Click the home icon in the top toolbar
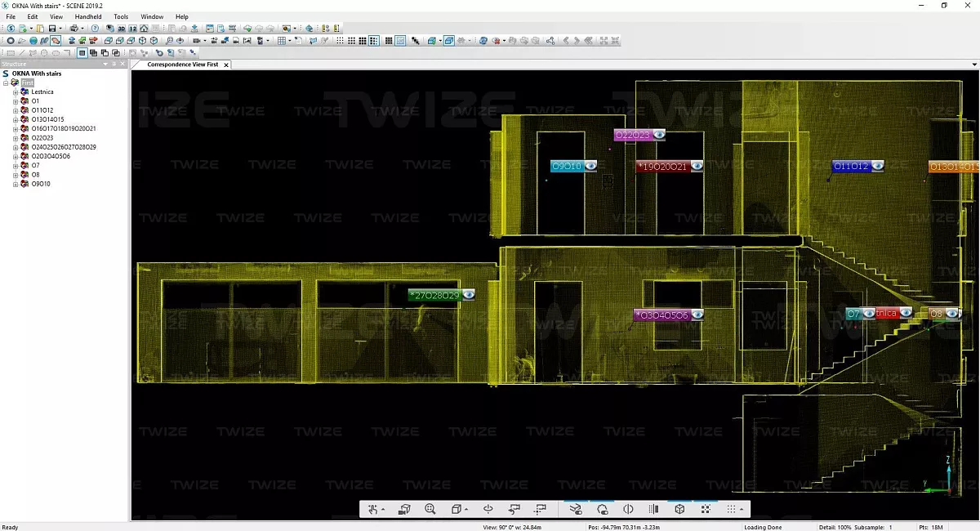Viewport: 980px width, 531px height. click(144, 29)
